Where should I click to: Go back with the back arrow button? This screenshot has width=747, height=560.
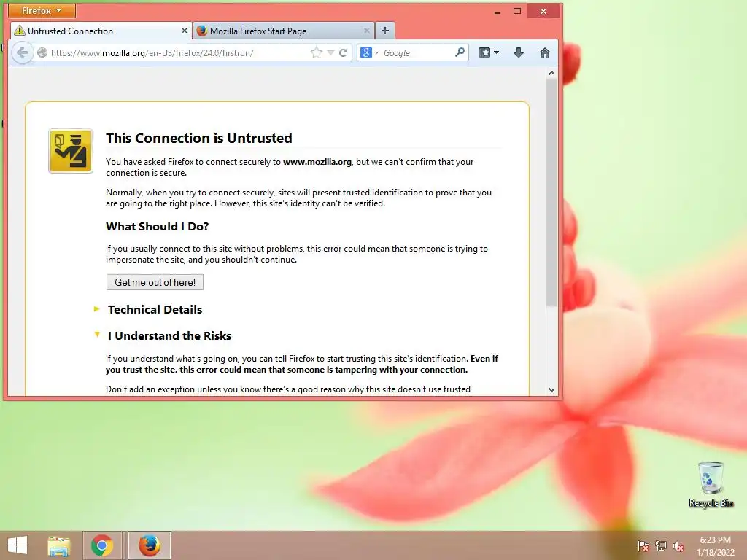[22, 52]
